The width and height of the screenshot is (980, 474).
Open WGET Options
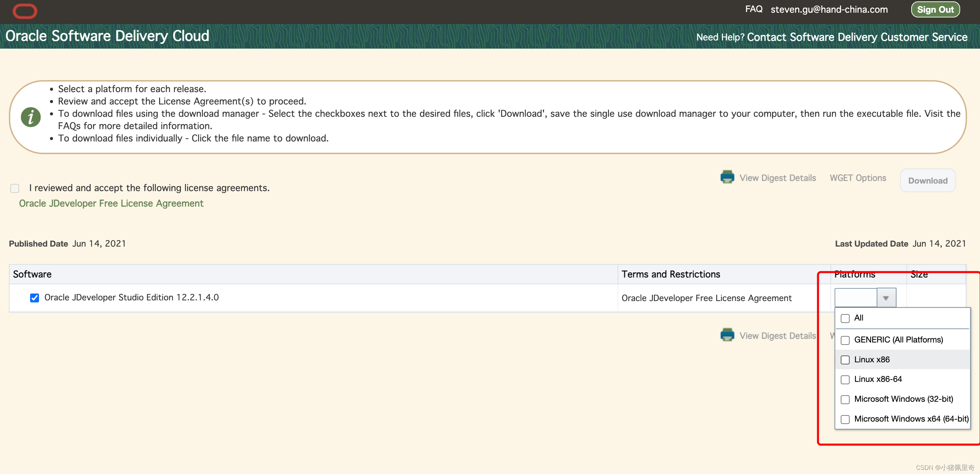pos(857,178)
